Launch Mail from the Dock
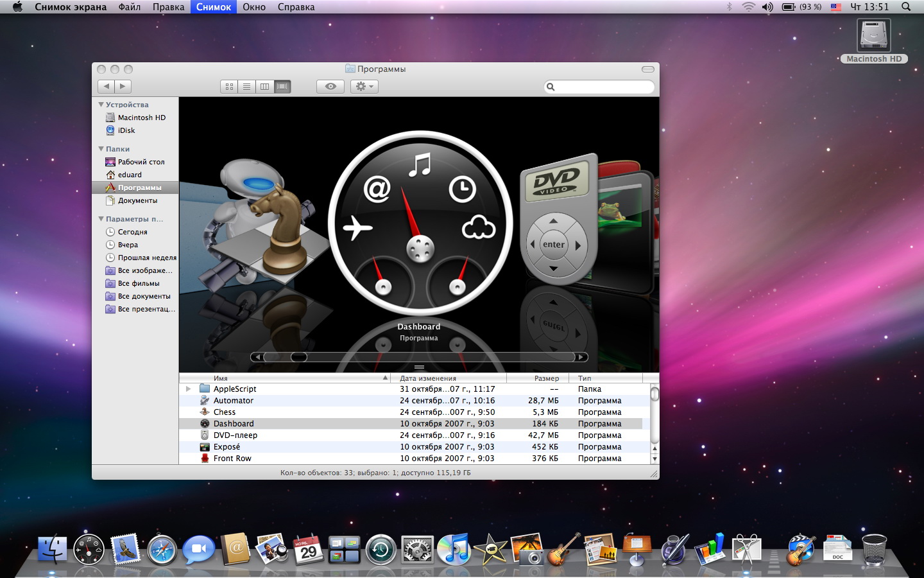This screenshot has height=578, width=924. tap(125, 550)
